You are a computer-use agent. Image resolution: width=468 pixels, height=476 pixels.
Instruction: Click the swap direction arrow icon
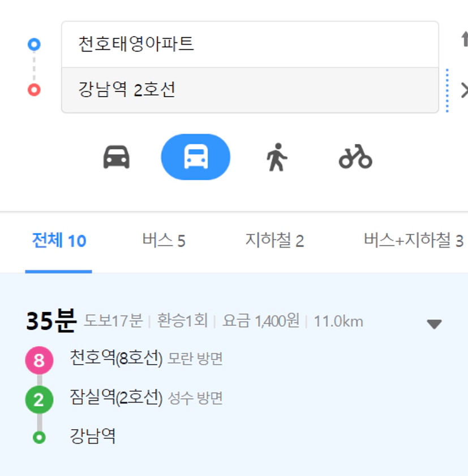point(465,39)
